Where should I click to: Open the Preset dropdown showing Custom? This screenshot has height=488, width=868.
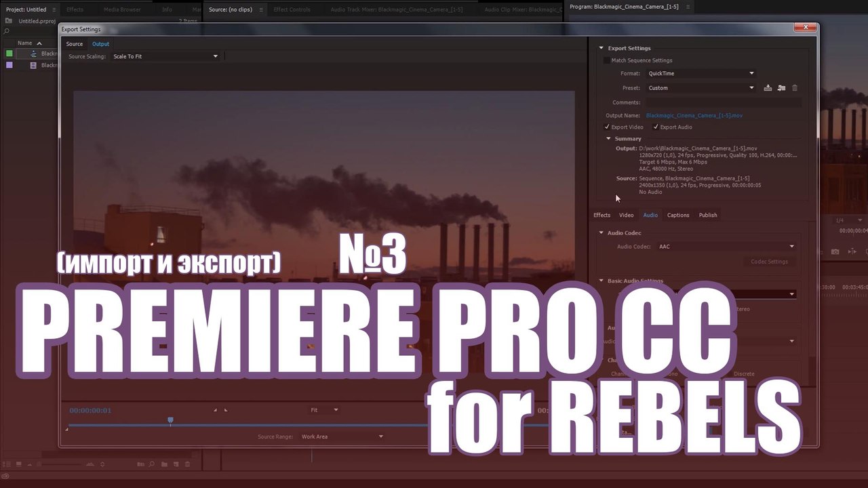(x=701, y=88)
